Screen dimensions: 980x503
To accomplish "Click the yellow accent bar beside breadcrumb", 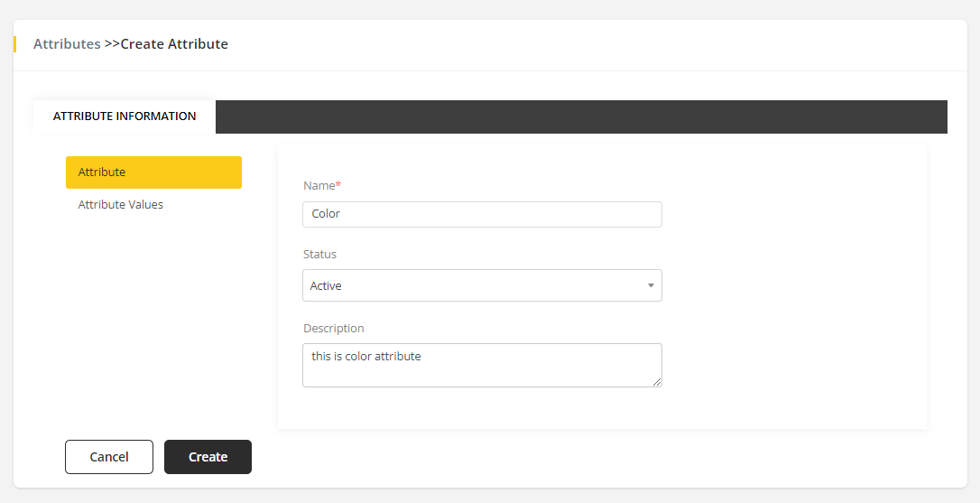I will coord(14,44).
